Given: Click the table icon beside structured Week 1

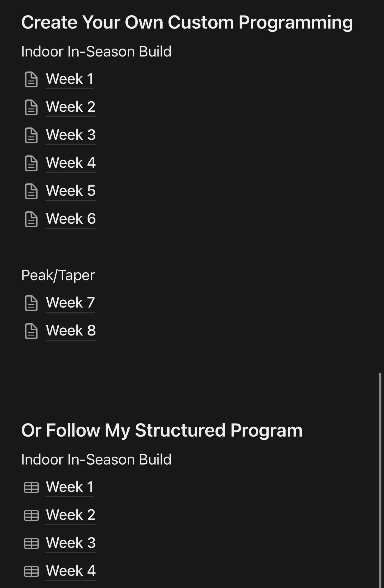Looking at the screenshot, I should pyautogui.click(x=31, y=488).
